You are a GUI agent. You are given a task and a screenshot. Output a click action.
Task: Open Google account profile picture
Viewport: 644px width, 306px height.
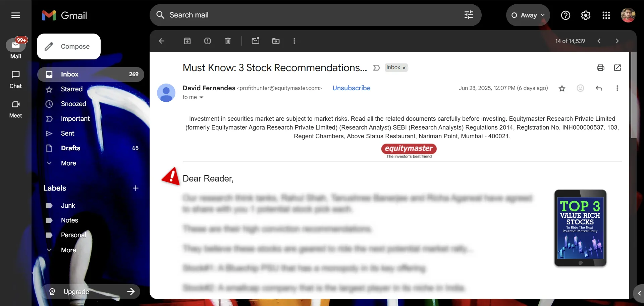coord(628,15)
